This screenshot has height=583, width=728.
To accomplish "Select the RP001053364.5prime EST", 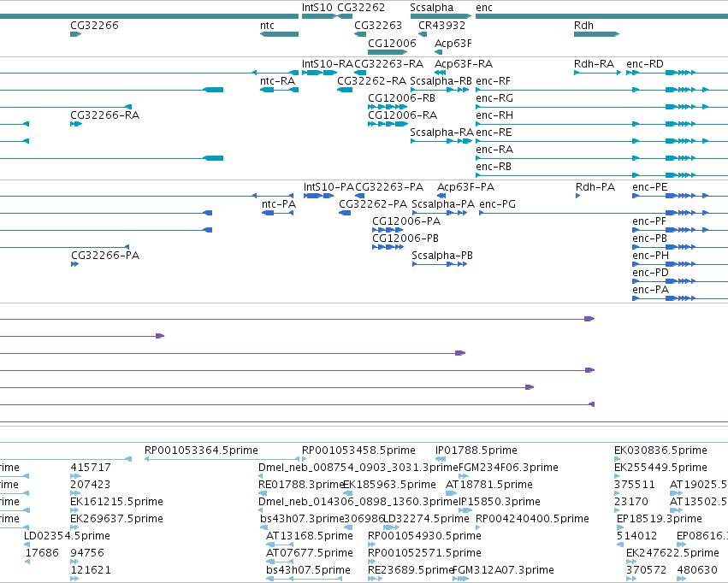I will pyautogui.click(x=223, y=459).
